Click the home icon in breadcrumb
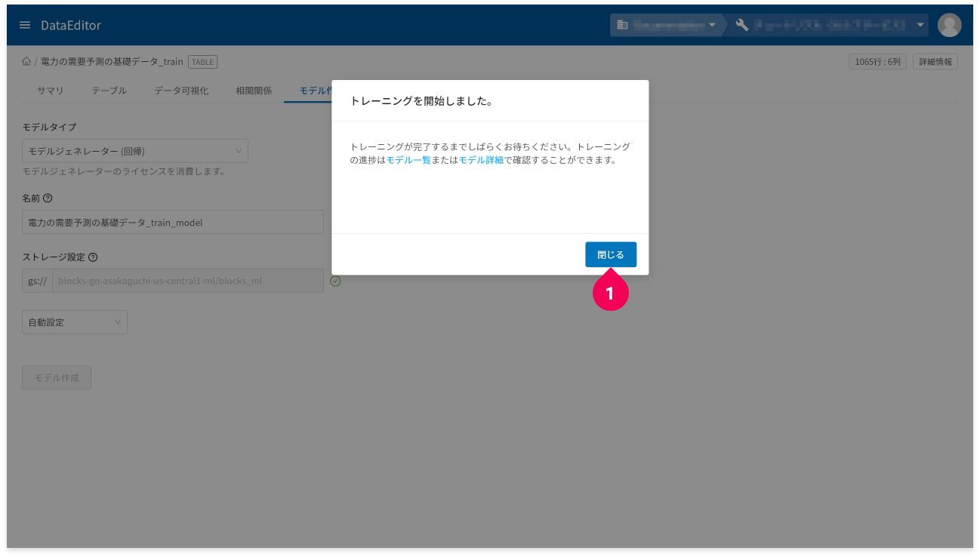 point(26,62)
